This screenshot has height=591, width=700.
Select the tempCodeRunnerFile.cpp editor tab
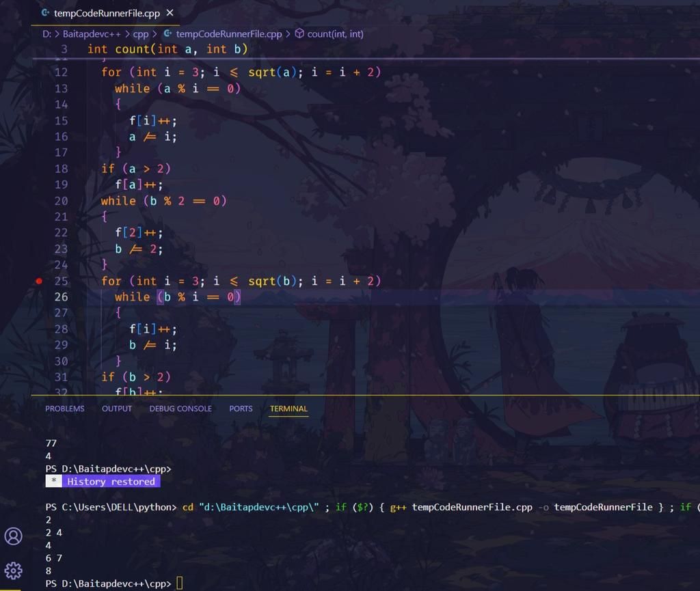click(106, 13)
